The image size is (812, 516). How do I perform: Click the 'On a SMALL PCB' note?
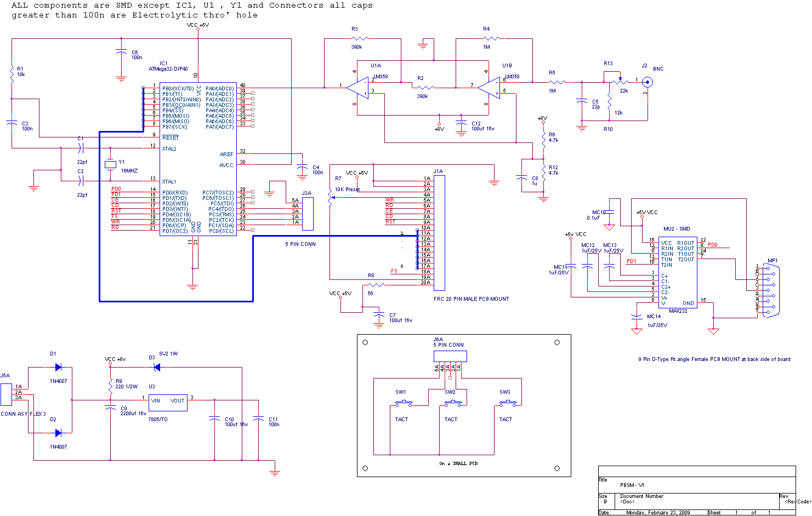click(458, 463)
